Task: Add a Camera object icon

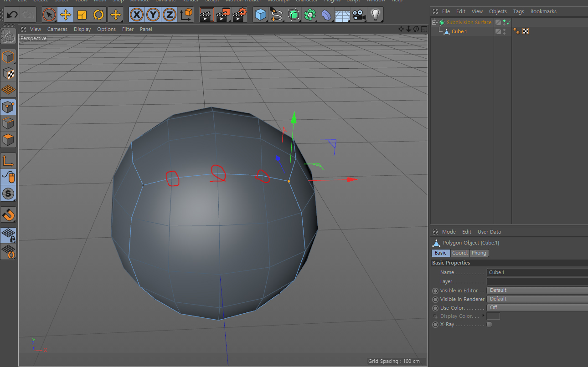Action: [359, 15]
